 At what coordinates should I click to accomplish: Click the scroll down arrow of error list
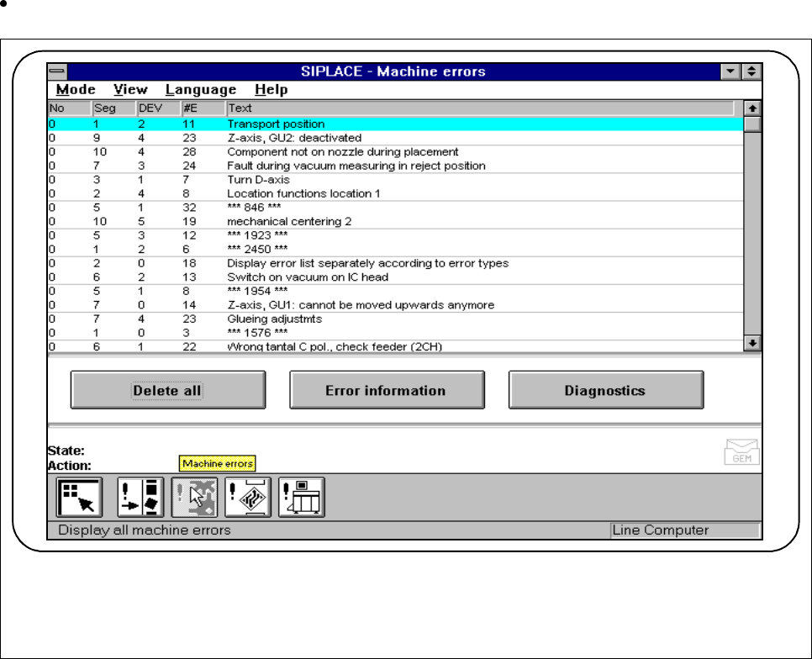(x=752, y=343)
